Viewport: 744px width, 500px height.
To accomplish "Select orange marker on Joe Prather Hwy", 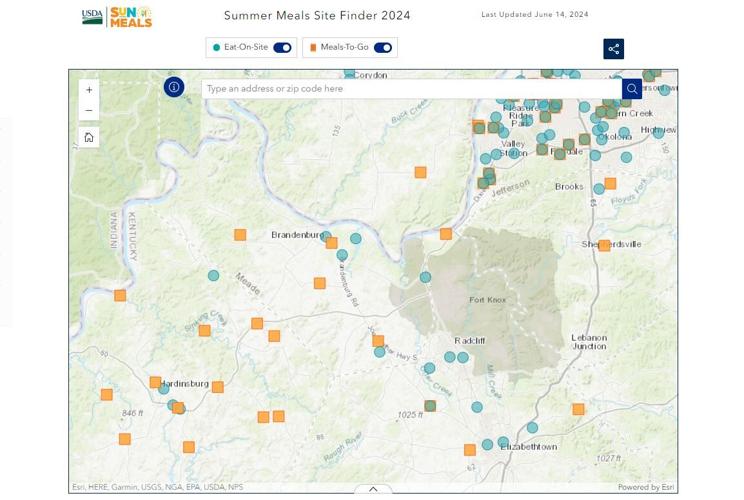I will click(378, 341).
